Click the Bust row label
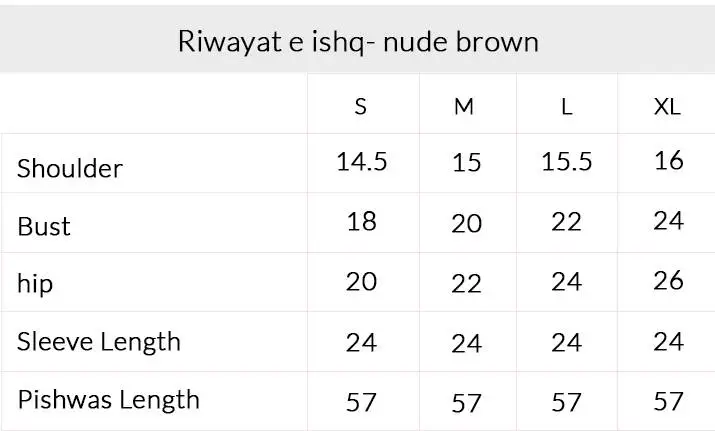Viewport: 715px width, 431px height. (x=44, y=226)
